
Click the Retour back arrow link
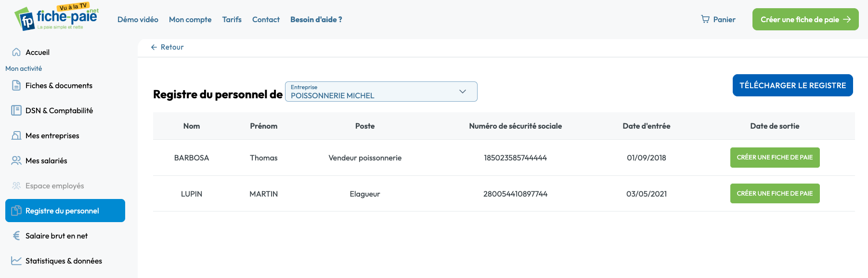click(x=167, y=47)
